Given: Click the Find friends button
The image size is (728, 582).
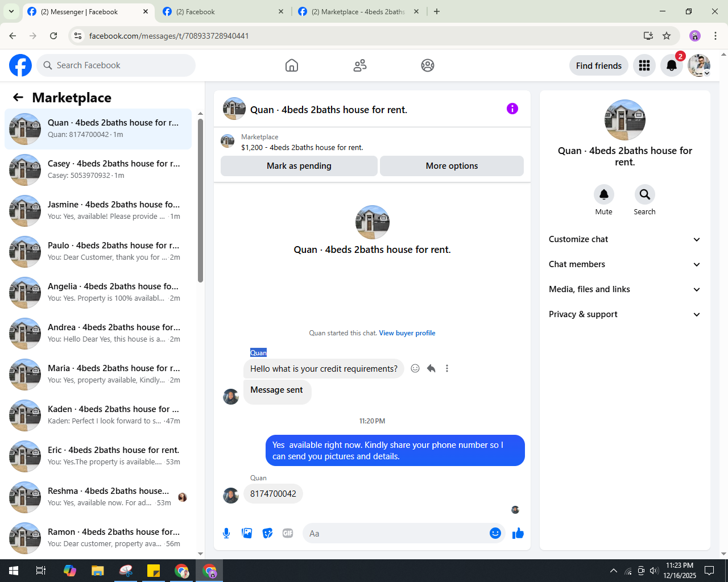Looking at the screenshot, I should click(599, 65).
